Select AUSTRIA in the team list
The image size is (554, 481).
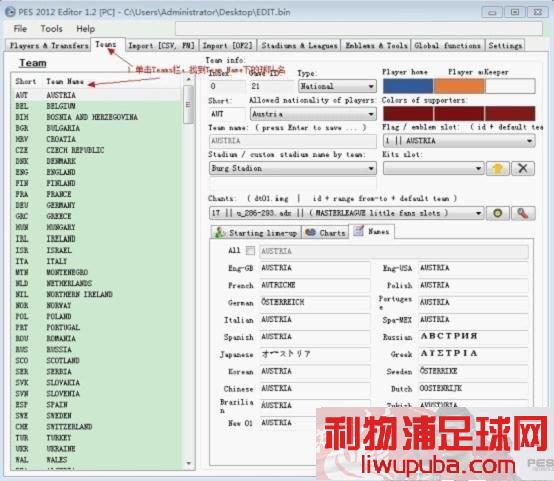tap(97, 95)
